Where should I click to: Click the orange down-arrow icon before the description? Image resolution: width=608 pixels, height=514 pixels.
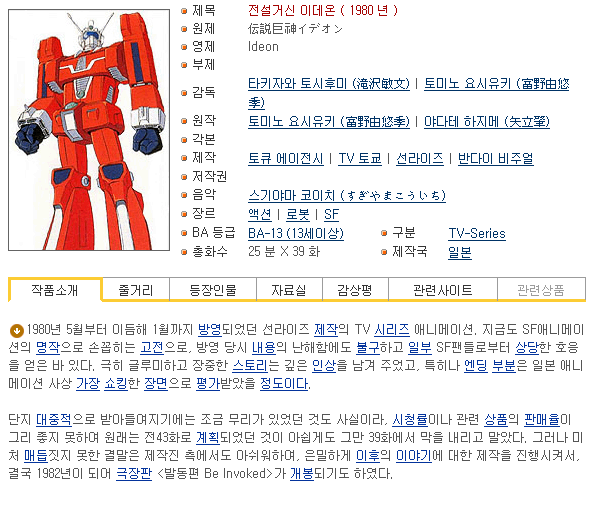[17, 330]
